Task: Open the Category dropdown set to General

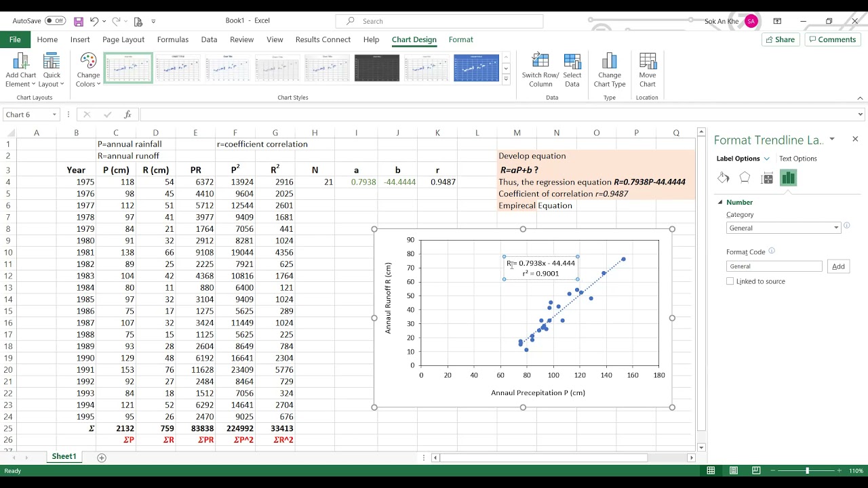Action: 783,228
